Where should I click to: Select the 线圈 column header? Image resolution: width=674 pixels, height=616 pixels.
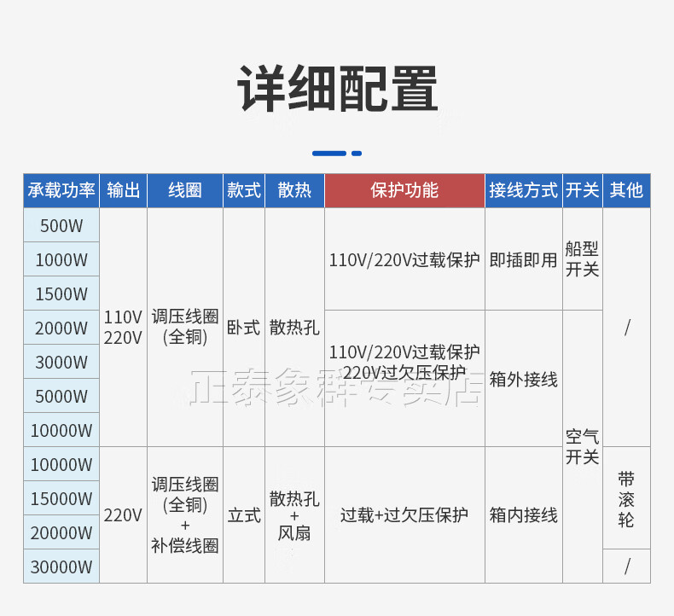pyautogui.click(x=185, y=190)
